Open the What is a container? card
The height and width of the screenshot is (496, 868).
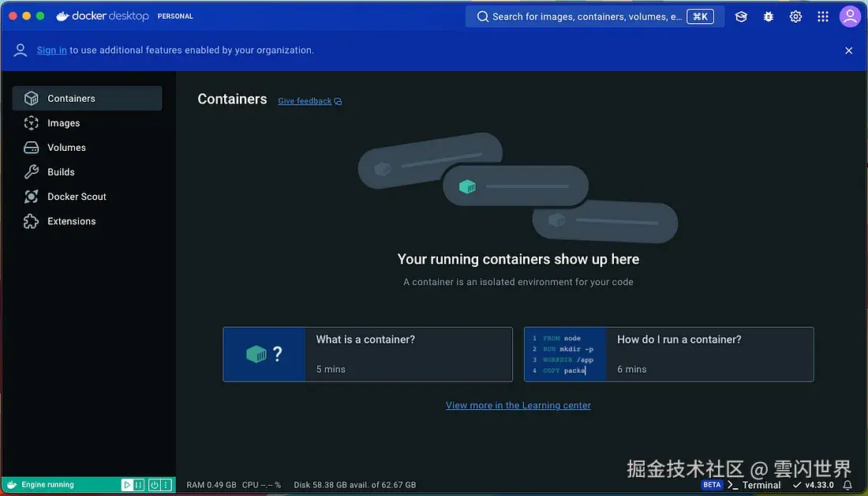[368, 354]
